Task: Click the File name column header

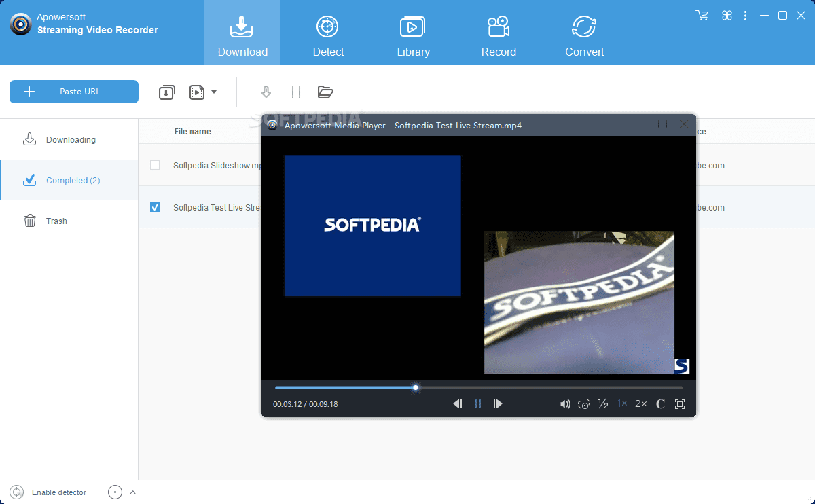Action: 192,132
